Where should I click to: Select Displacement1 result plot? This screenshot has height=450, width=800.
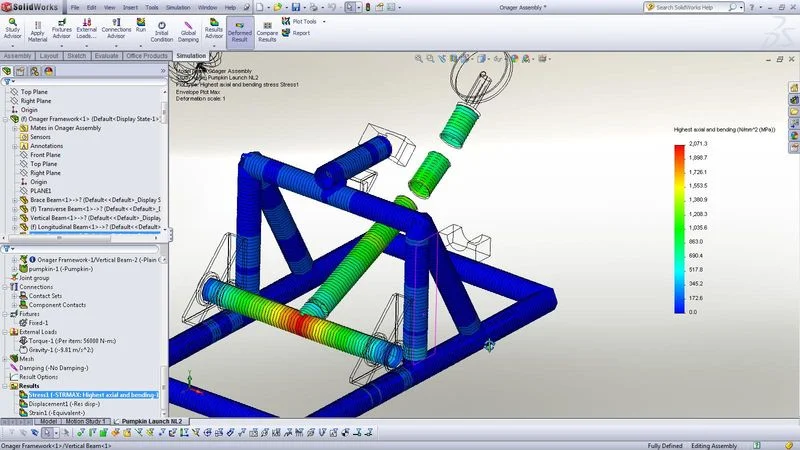66,404
